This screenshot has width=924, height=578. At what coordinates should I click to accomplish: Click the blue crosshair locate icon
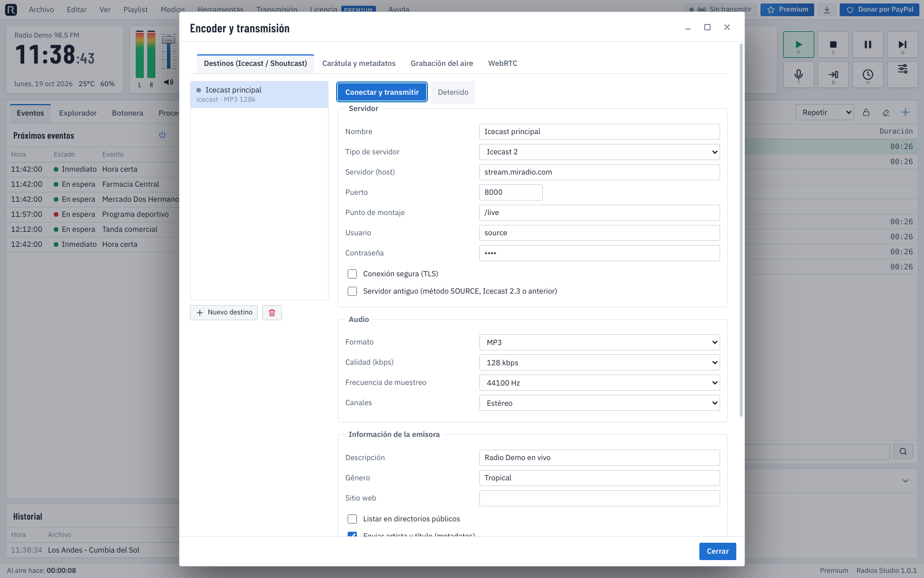[x=906, y=113]
